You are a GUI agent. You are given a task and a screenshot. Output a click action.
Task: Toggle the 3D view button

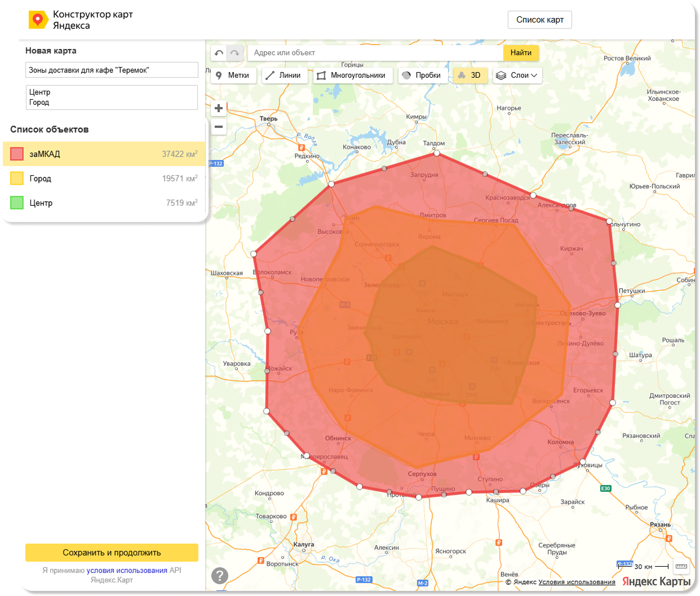470,75
